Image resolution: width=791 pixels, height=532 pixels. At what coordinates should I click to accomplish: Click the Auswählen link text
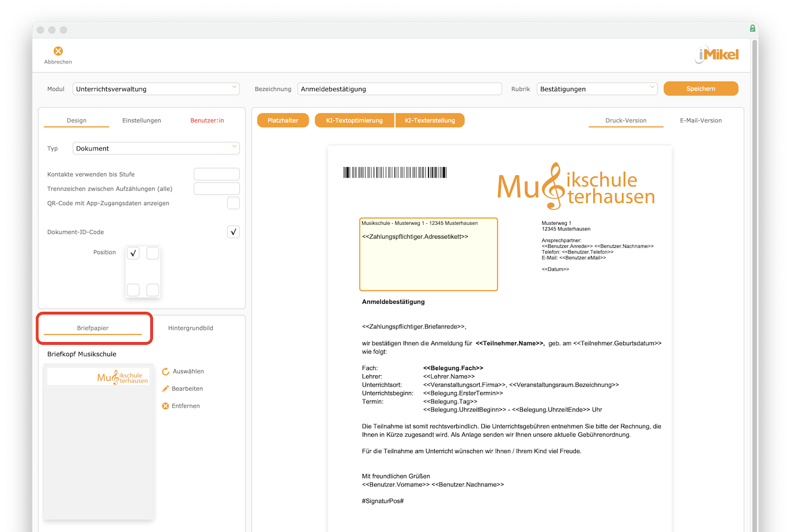point(189,372)
